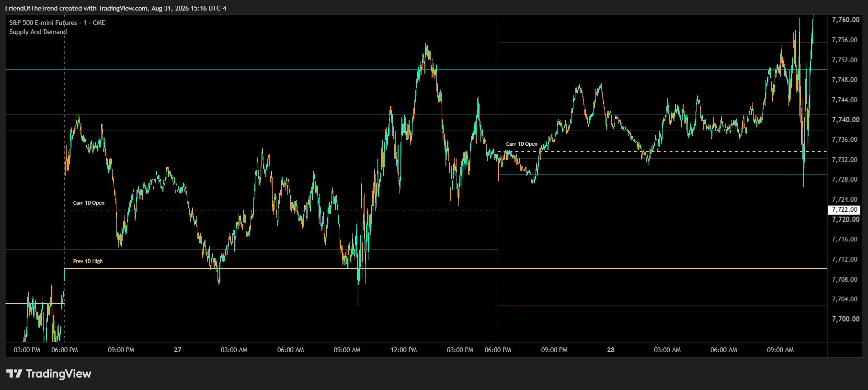
Task: Click the 7,748.00 price axis label
Action: click(845, 80)
